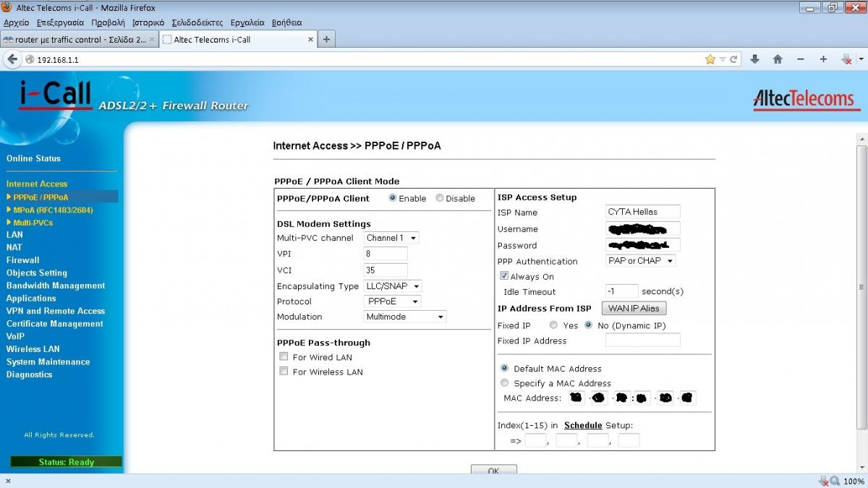
Task: Click the Idle Timeout field
Action: coord(622,291)
